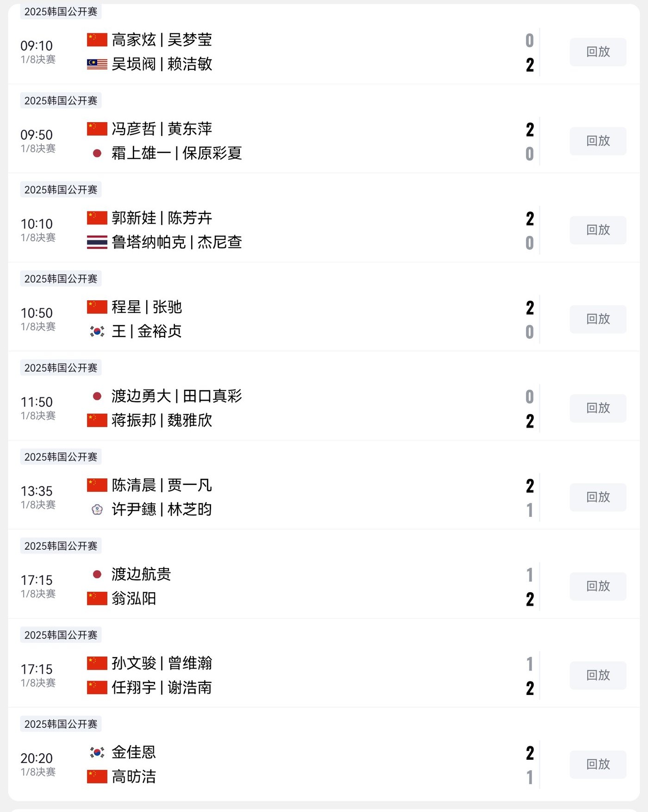Watch 回放 for 郭新娃 | 陈芳卉 match
Image resolution: width=648 pixels, height=812 pixels.
point(598,230)
